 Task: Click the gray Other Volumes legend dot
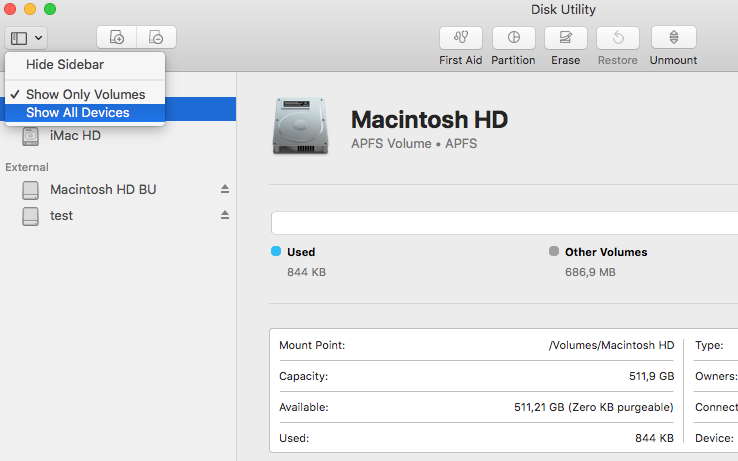point(554,251)
